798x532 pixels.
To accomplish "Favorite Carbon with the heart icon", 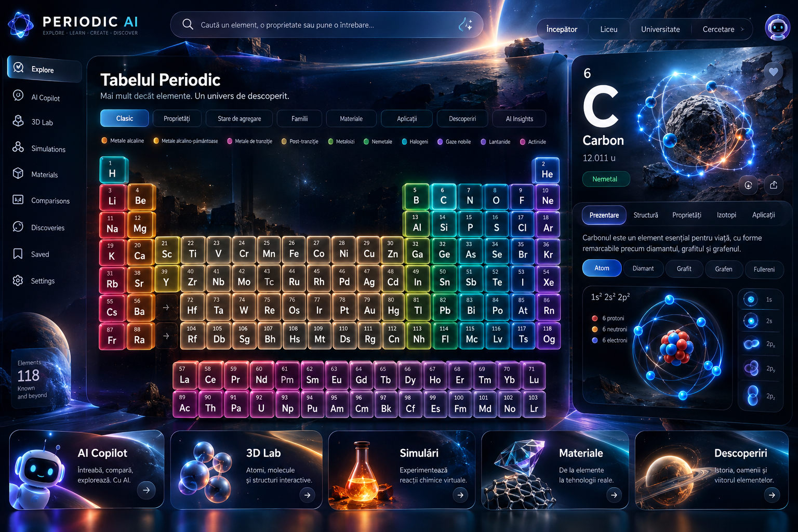I will (773, 72).
